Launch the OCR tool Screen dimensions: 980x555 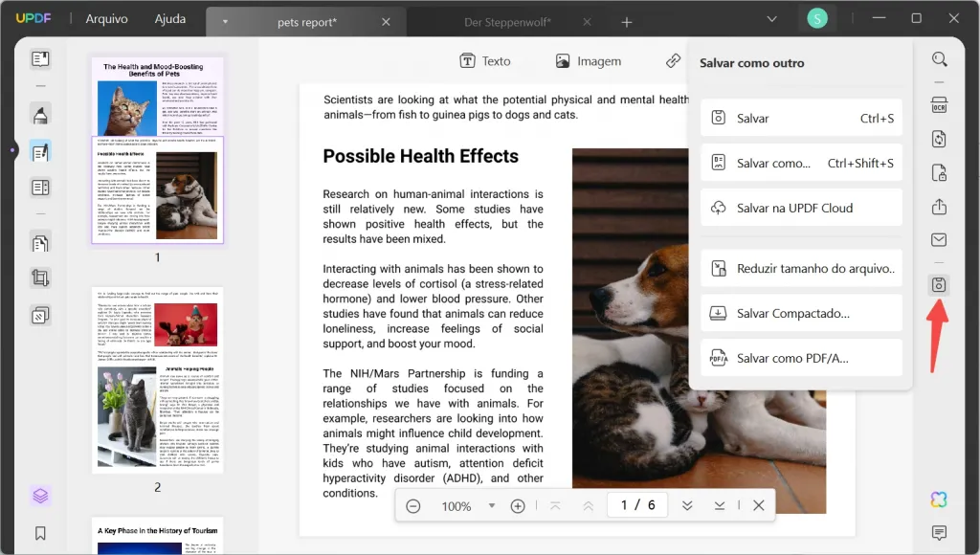click(938, 104)
